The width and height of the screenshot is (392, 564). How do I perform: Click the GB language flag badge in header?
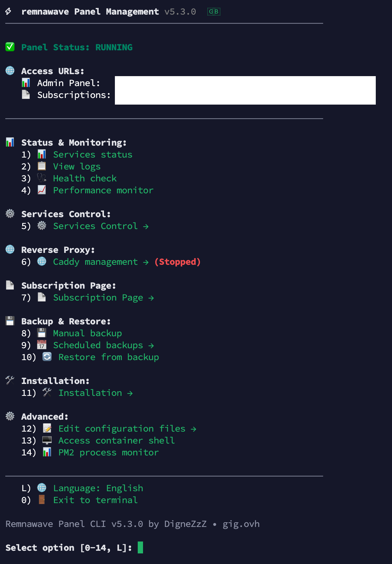click(214, 12)
